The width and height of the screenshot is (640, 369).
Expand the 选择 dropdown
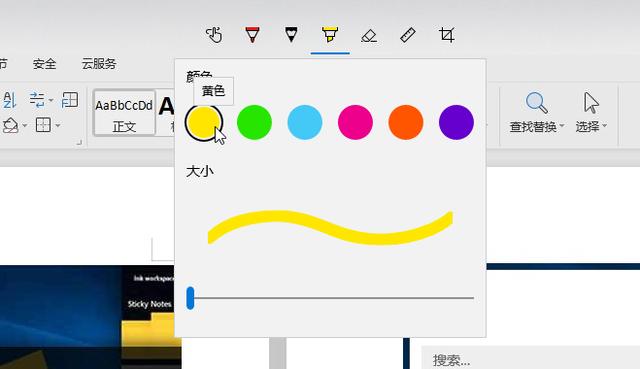(x=604, y=126)
